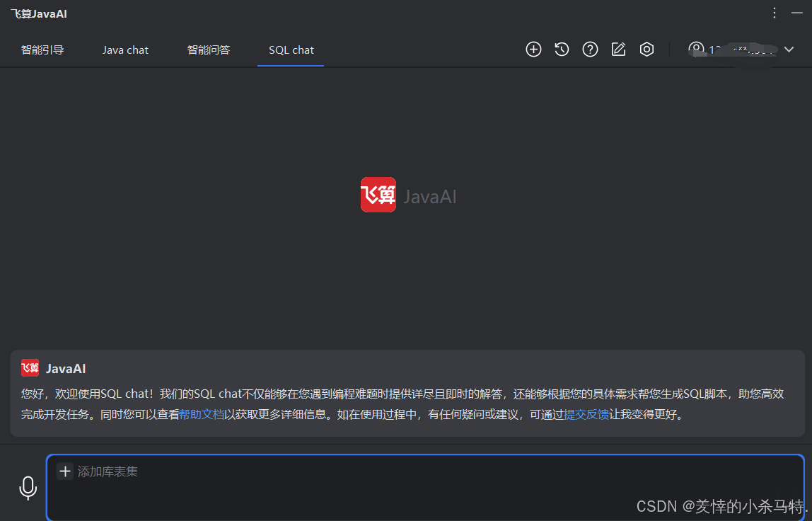Click the plus icon to add 库表集
Image resolution: width=812 pixels, height=521 pixels.
(65, 471)
